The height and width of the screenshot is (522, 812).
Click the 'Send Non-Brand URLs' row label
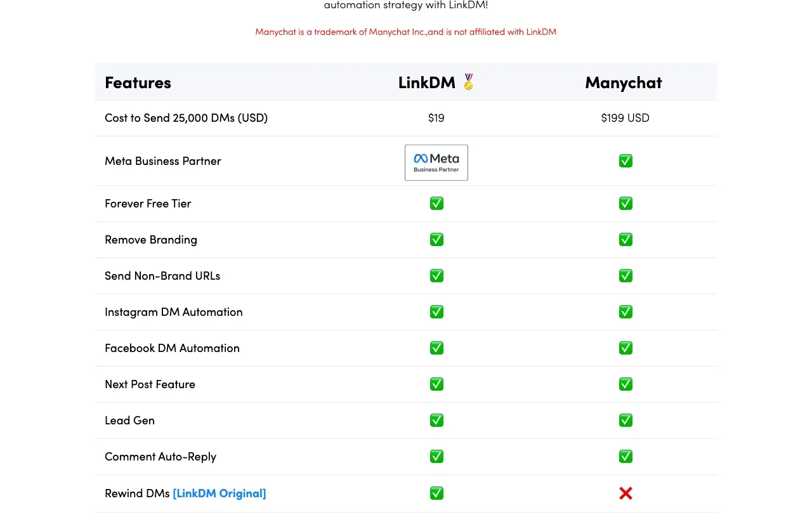point(162,276)
